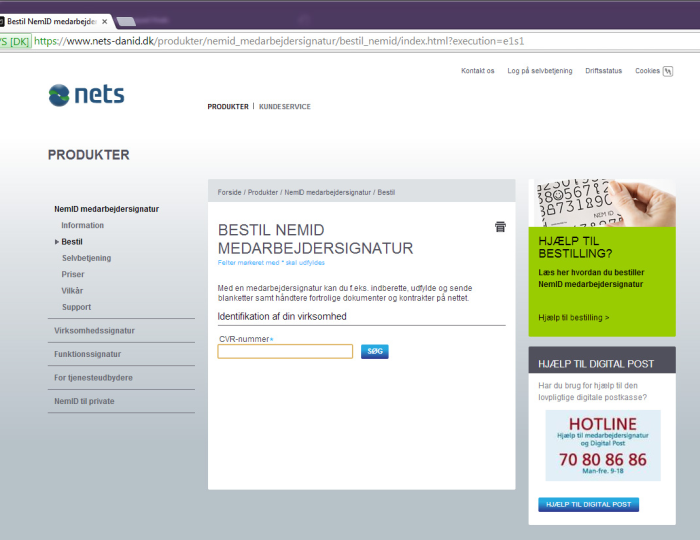
Task: Select KUNDESERVICE in main navigation
Action: [x=285, y=107]
